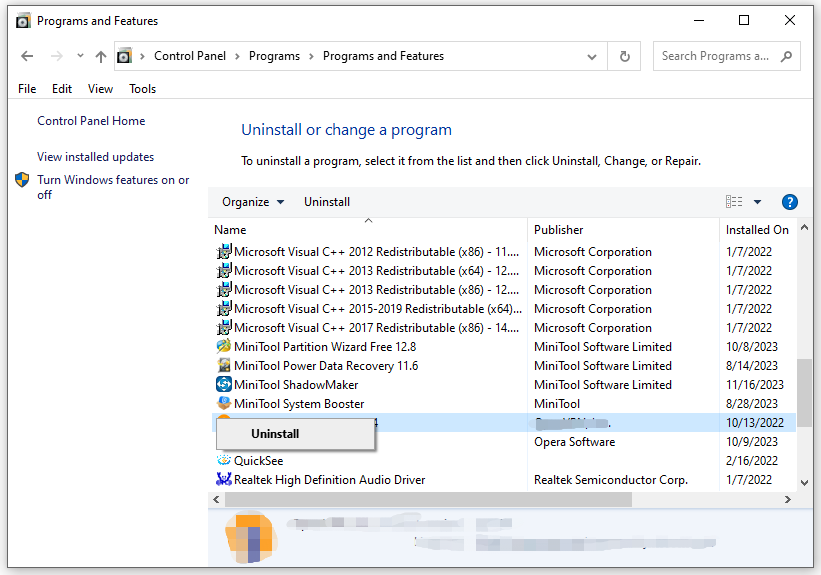Viewport: 821px width, 575px height.
Task: Click the change view icon
Action: coord(734,202)
